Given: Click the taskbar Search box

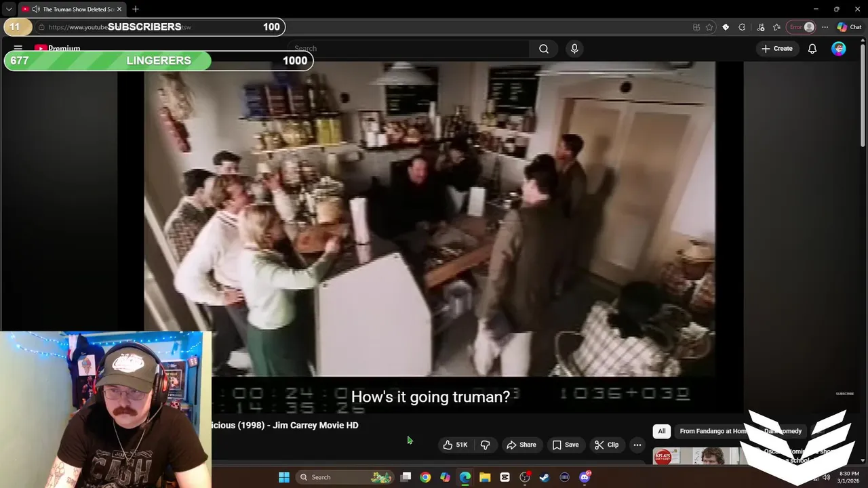Looking at the screenshot, I should pos(345,477).
